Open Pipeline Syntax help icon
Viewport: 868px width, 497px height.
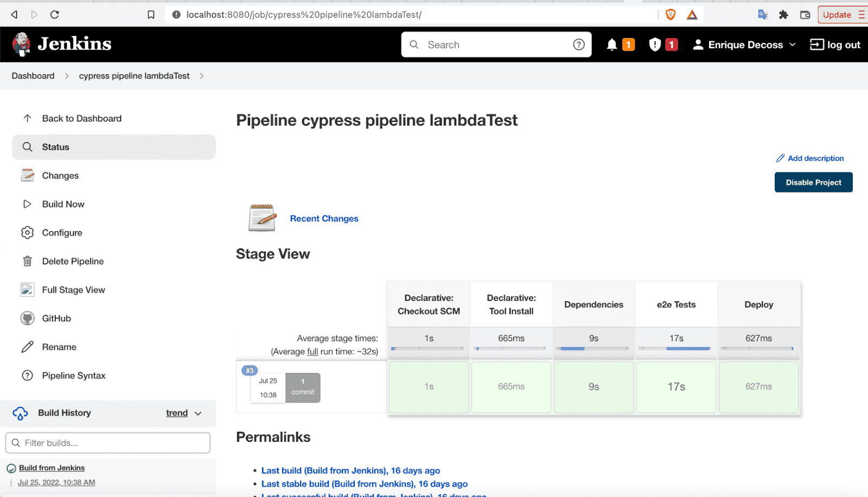27,375
